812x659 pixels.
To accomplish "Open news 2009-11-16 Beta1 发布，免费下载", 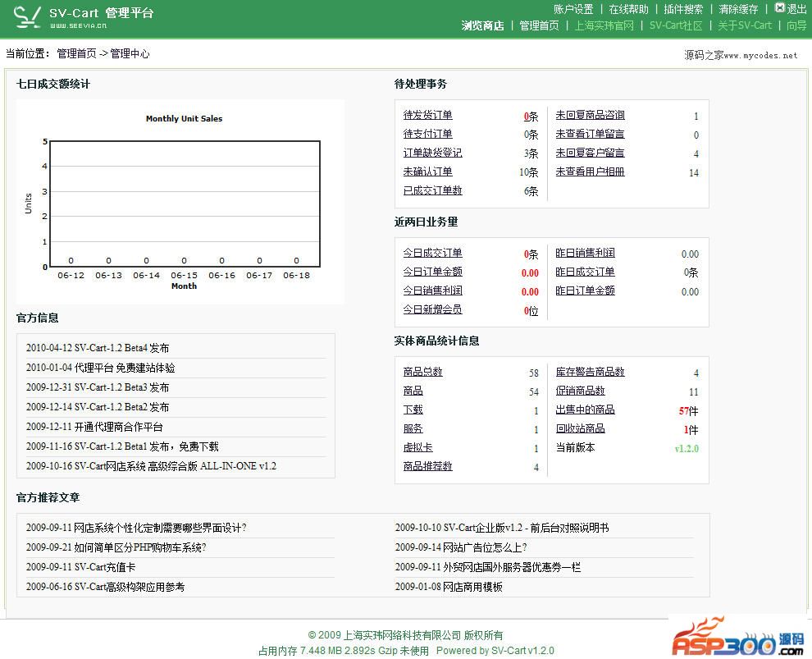I will pyautogui.click(x=122, y=446).
